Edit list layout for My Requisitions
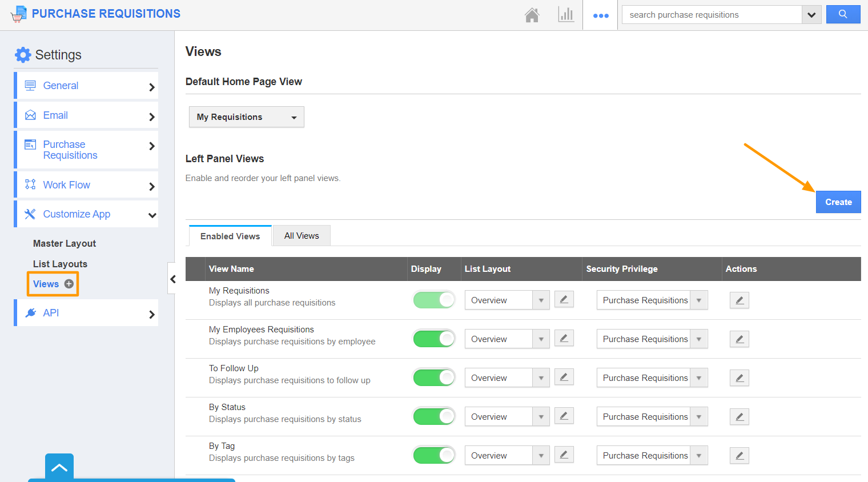Viewport: 868px width, 482px height. point(564,300)
